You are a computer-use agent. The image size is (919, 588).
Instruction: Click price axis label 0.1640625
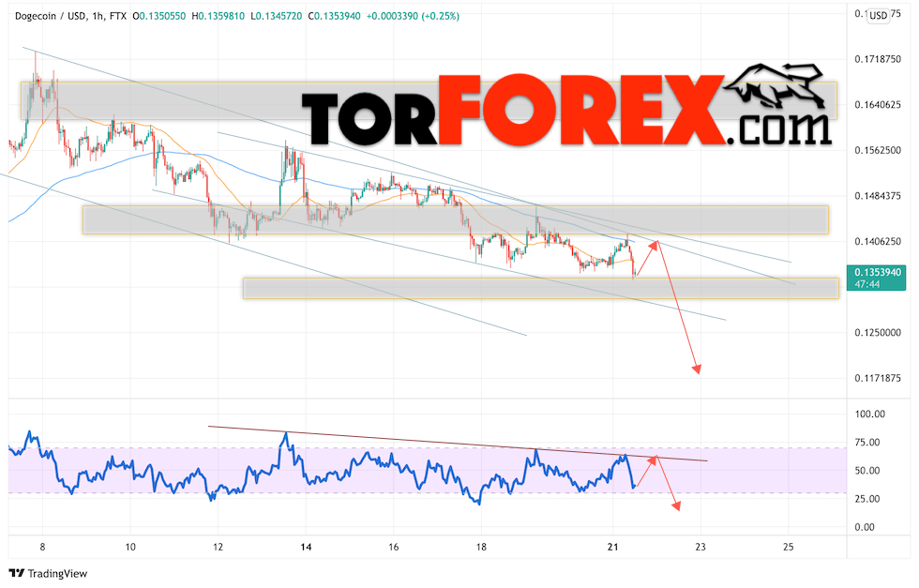(x=878, y=105)
